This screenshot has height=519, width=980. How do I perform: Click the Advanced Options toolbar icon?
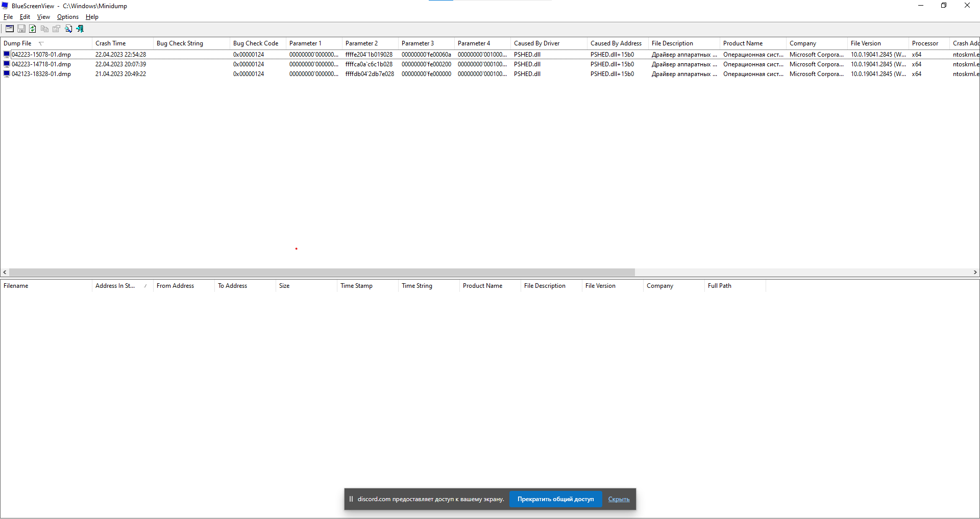coord(10,29)
